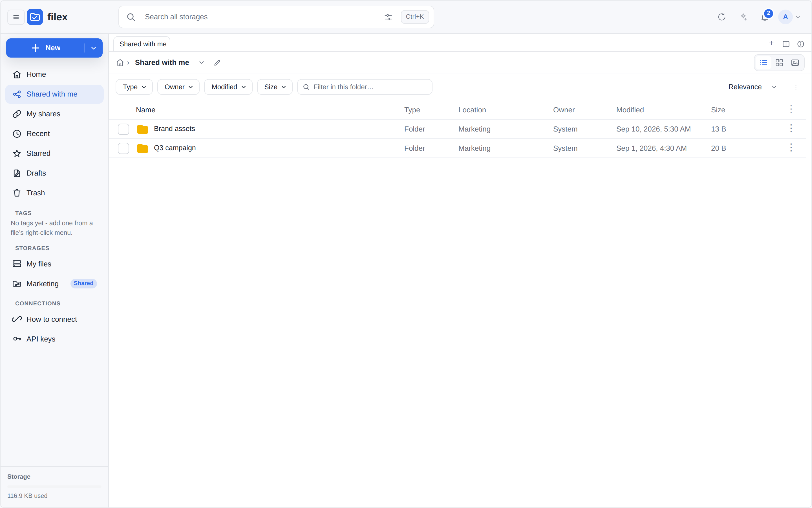Expand the New button dropdown arrow
812x508 pixels.
94,48
